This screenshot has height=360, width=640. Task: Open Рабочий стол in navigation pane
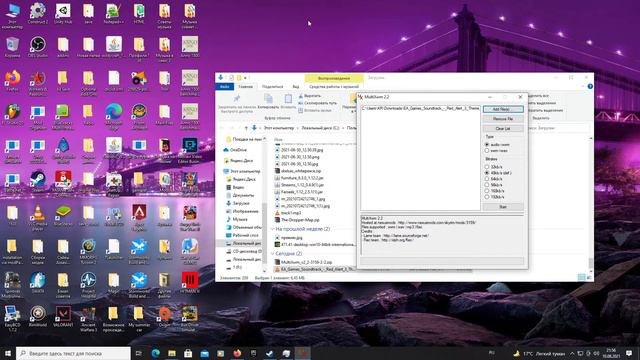coord(242,235)
